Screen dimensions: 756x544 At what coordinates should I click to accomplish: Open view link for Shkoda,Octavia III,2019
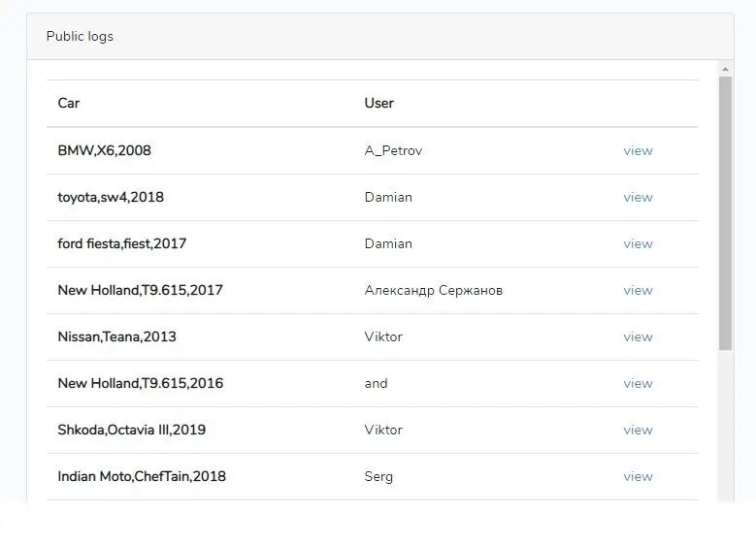pos(638,430)
